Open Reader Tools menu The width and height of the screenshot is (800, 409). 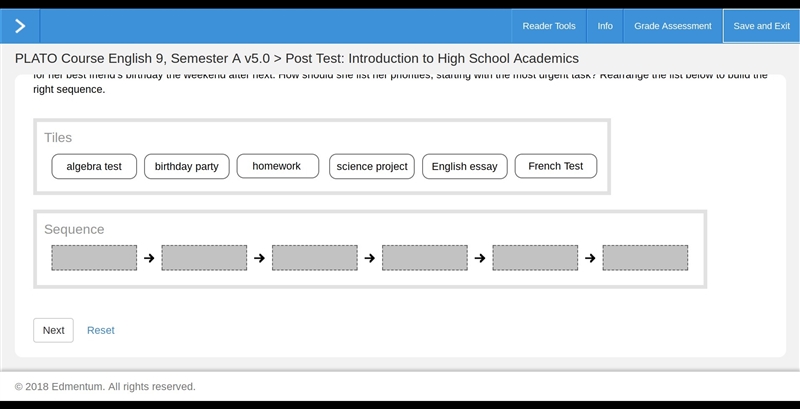(548, 26)
